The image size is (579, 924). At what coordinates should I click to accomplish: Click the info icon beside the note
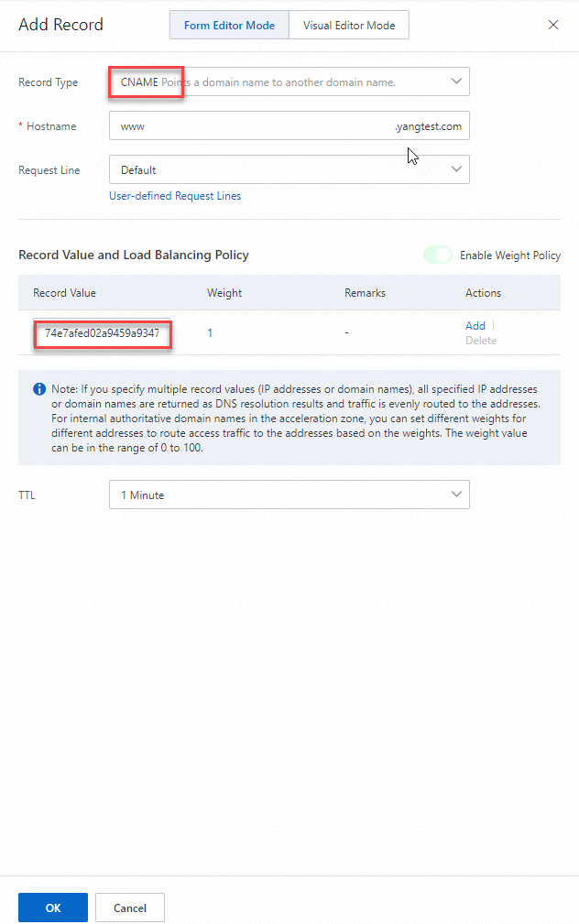tap(39, 389)
